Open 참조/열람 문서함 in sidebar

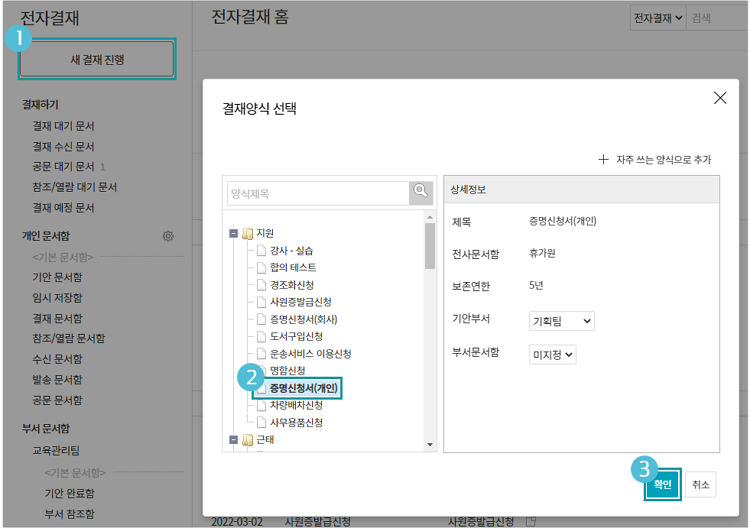[x=68, y=339]
